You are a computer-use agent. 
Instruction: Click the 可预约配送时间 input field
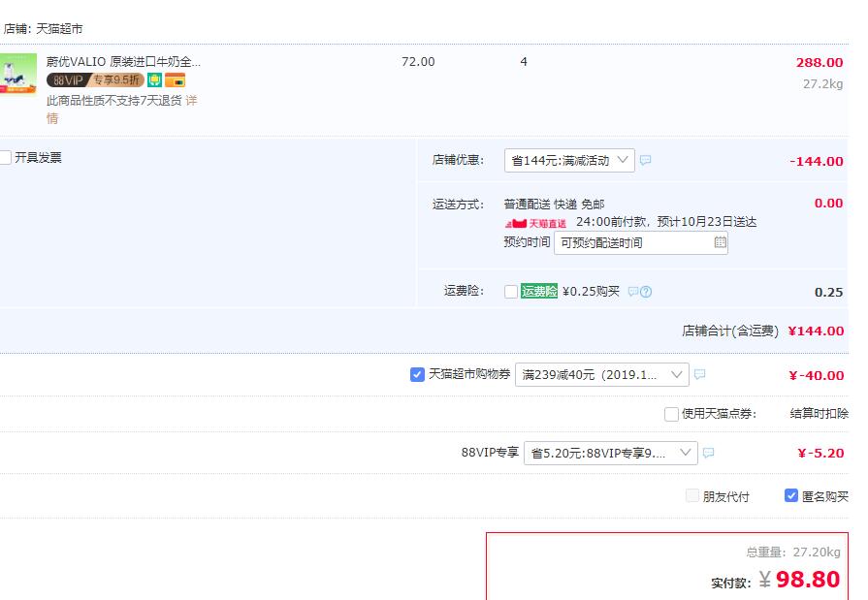point(640,243)
